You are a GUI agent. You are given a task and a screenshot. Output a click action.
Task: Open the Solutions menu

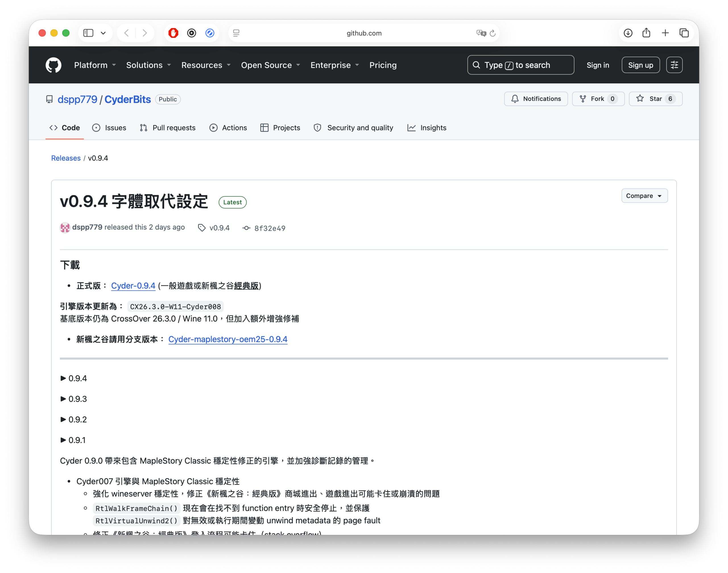(x=148, y=65)
